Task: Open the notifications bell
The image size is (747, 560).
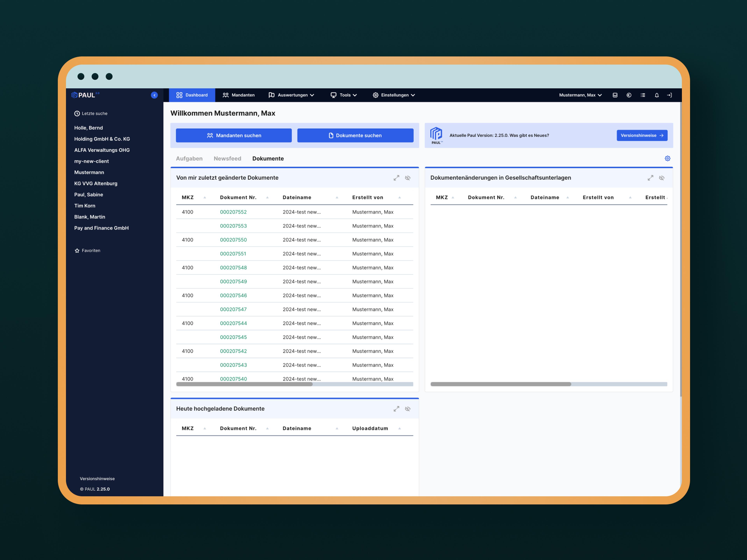Action: 657,95
